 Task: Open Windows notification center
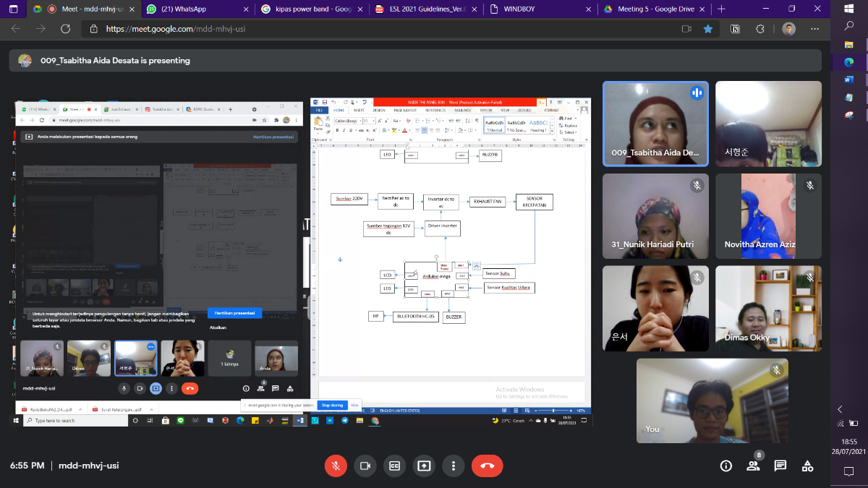coord(848,471)
